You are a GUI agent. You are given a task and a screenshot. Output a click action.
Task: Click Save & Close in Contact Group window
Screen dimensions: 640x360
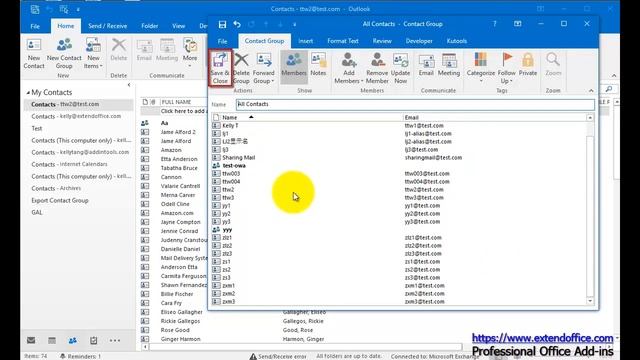(220, 68)
